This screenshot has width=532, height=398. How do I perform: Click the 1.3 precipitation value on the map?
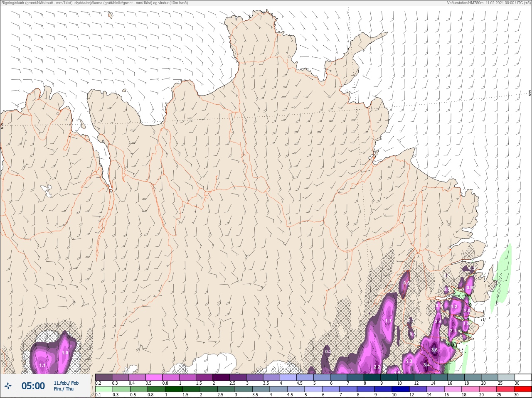[409, 361]
